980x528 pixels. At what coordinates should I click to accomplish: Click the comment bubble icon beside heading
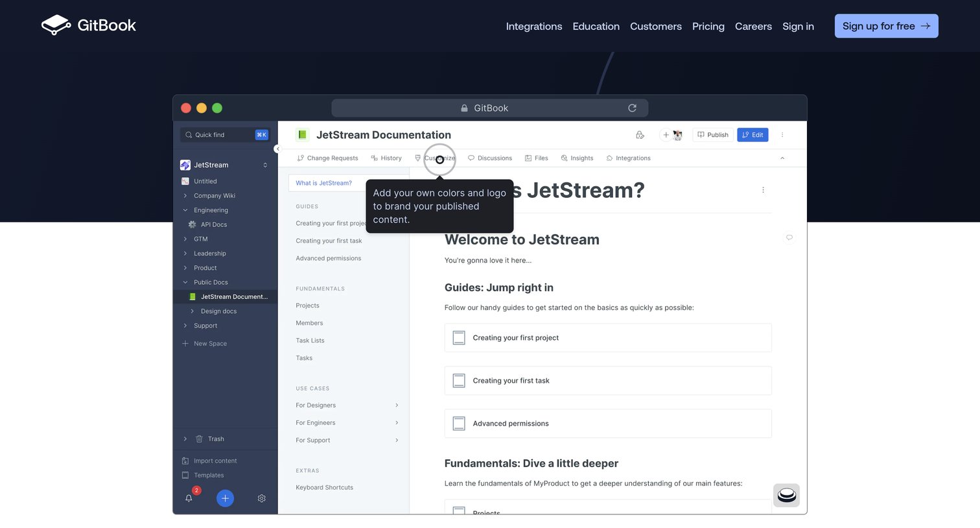tap(789, 237)
